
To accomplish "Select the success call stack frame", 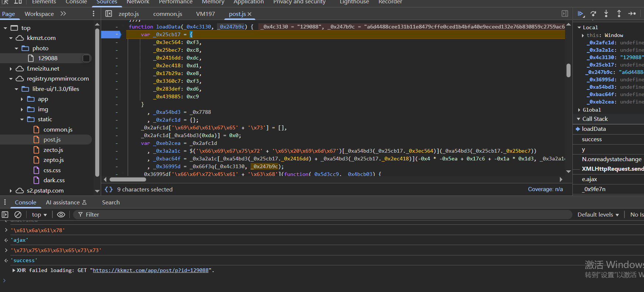I will [x=592, y=139].
